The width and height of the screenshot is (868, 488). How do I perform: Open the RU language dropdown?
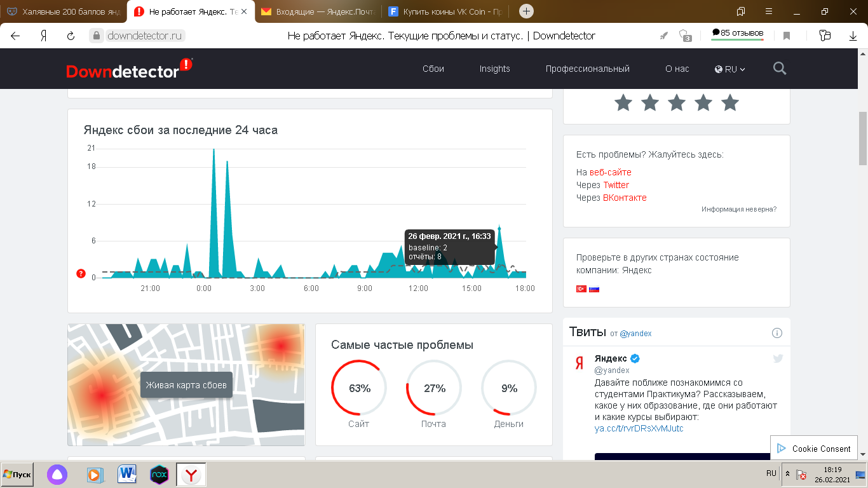click(730, 69)
